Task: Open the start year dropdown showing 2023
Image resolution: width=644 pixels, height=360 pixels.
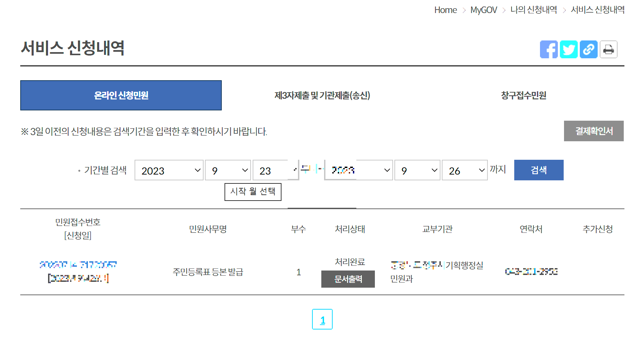Action: tap(169, 170)
